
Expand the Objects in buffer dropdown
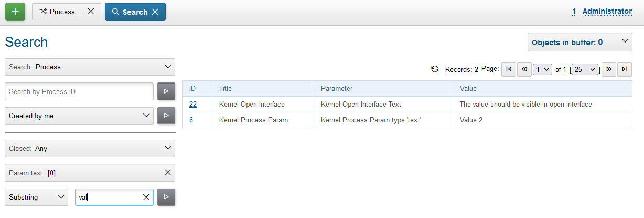(x=579, y=42)
